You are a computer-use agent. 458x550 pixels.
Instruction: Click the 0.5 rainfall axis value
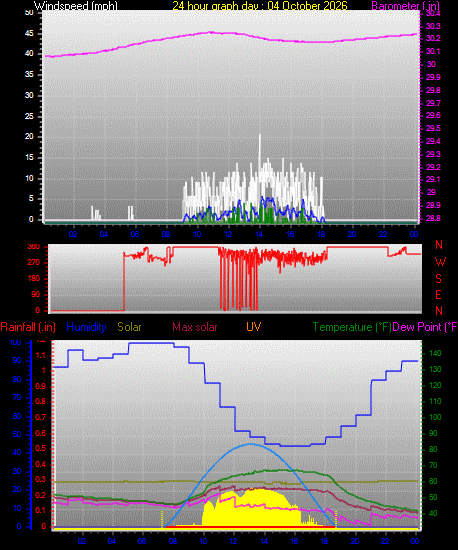coord(41,449)
